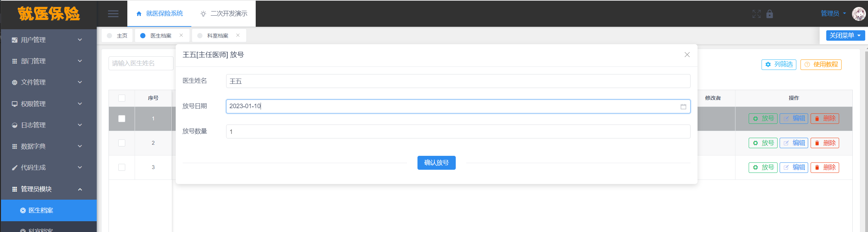The height and width of the screenshot is (232, 868).
Task: Click the 使用教程 button
Action: tap(821, 65)
